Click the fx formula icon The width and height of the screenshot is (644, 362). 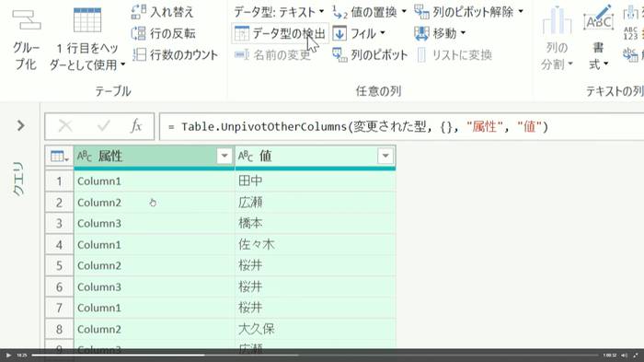[136, 126]
